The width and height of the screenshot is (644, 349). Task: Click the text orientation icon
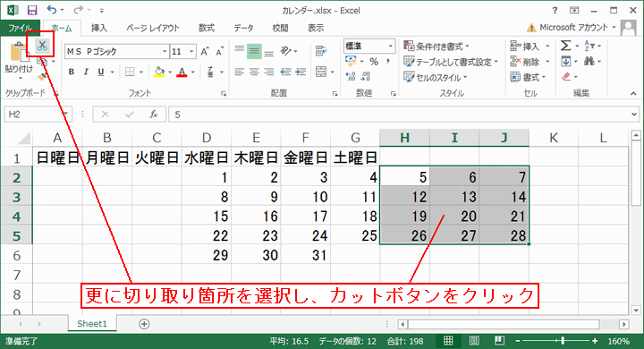(x=286, y=51)
